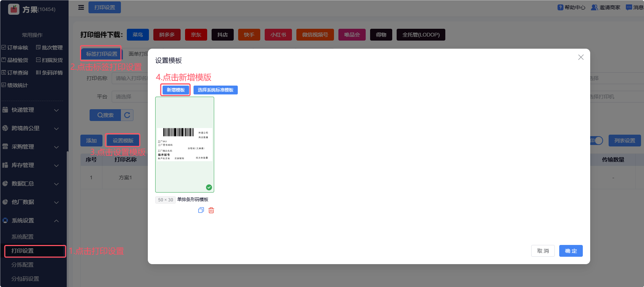Click the refresh icon beside 搜索
Screen dimensions: 644x287
click(127, 115)
